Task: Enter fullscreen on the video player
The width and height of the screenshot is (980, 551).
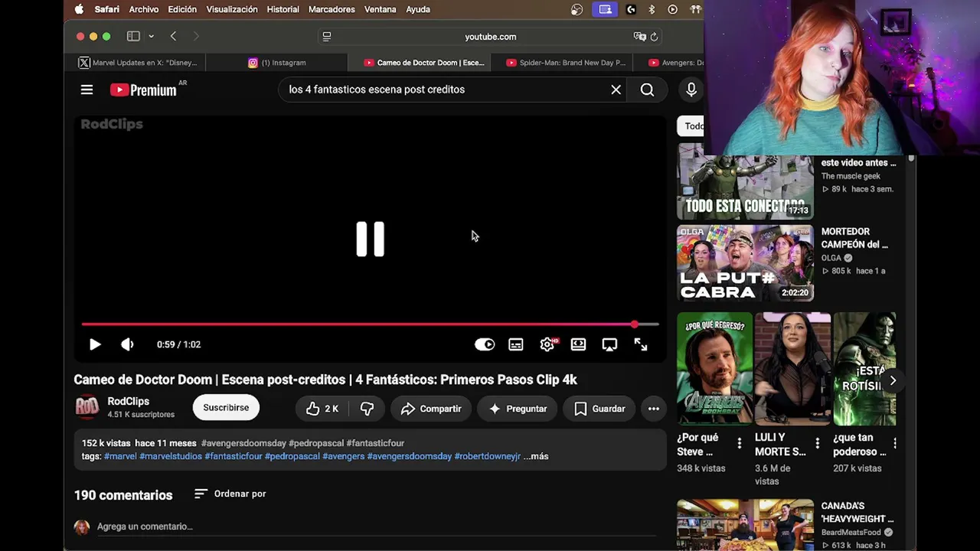Action: tap(641, 344)
